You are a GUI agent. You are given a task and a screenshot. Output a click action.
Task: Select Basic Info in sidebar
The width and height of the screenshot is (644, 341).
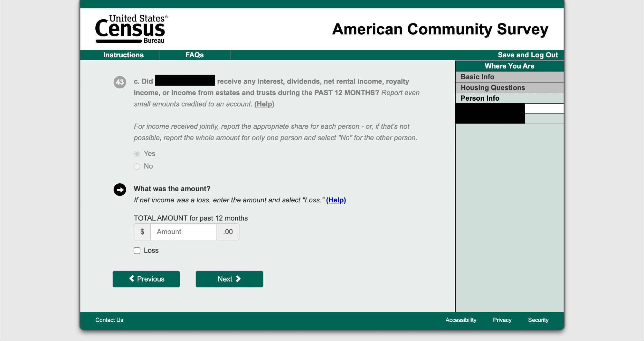click(477, 77)
